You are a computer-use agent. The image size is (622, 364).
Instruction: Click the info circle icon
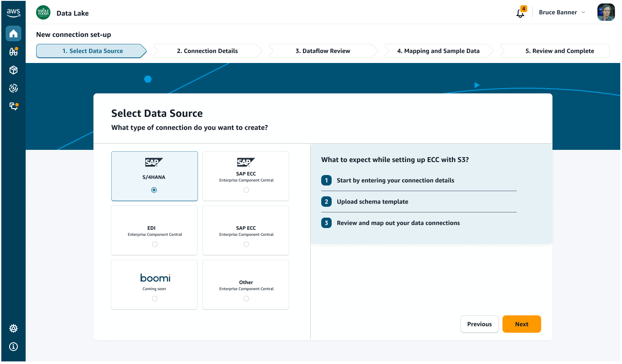pos(13,347)
